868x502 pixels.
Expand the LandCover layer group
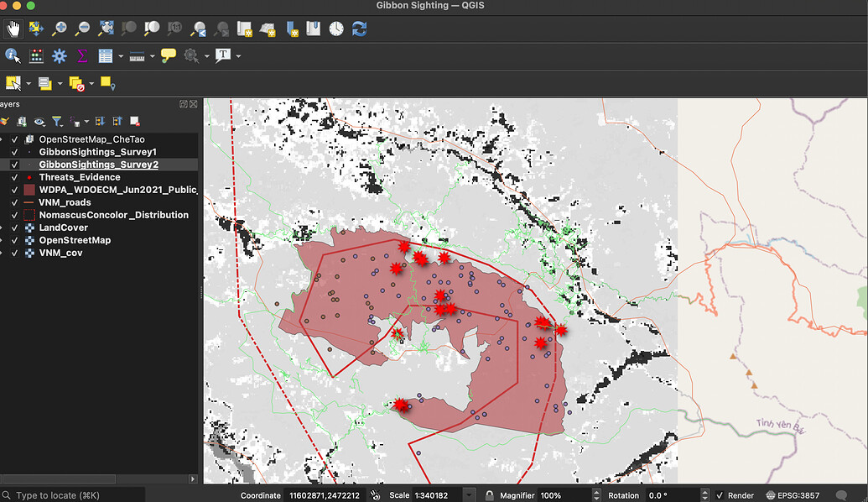tap(3, 227)
